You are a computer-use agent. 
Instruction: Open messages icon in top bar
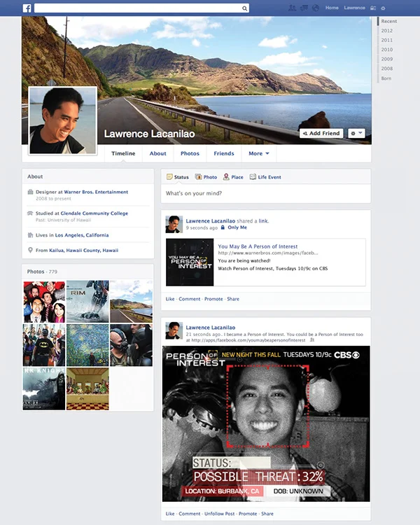click(304, 8)
